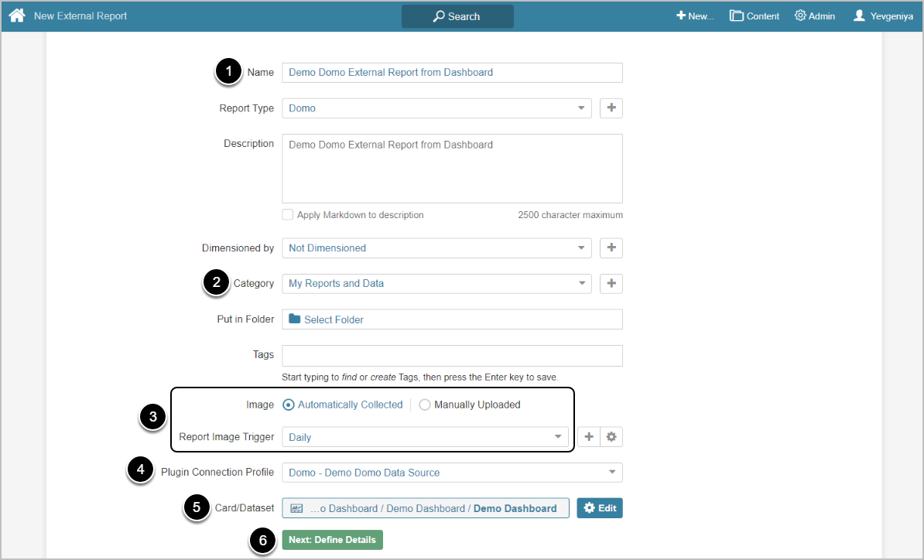Viewport: 924px width, 560px height.
Task: Open the Content menu
Action: [755, 16]
